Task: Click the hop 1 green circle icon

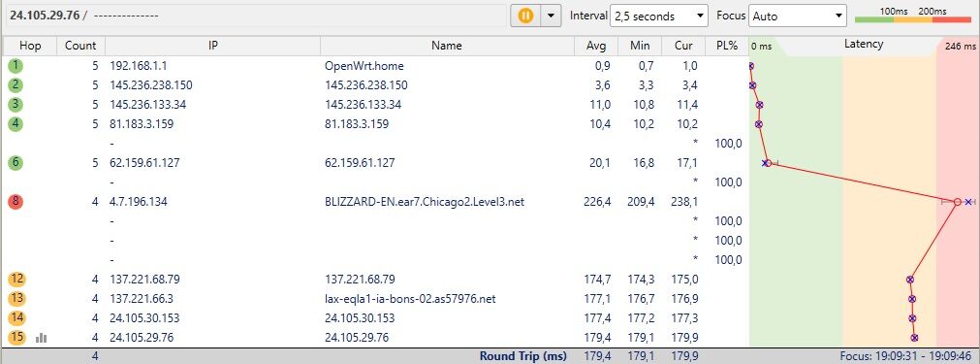Action: (x=16, y=66)
